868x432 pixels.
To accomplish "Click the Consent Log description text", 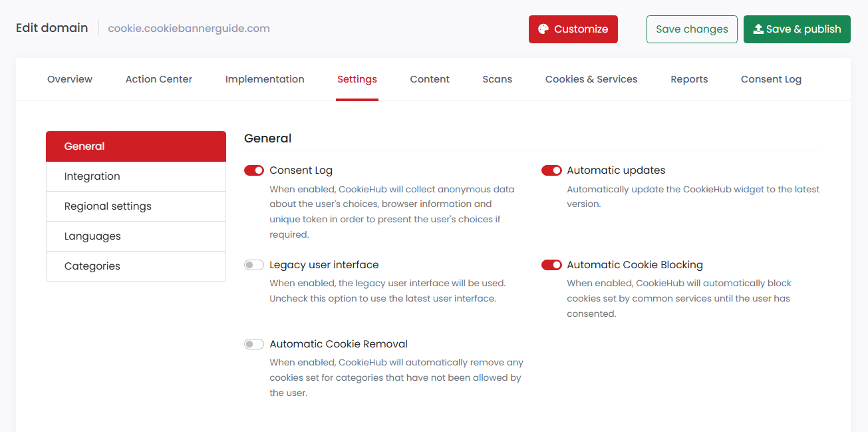I will [392, 212].
